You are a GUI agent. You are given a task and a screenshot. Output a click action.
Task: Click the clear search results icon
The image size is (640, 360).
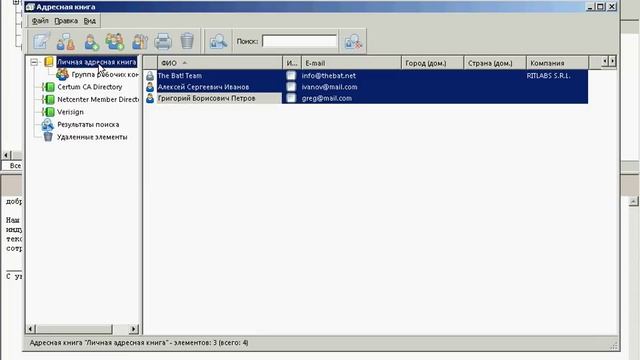click(x=353, y=41)
